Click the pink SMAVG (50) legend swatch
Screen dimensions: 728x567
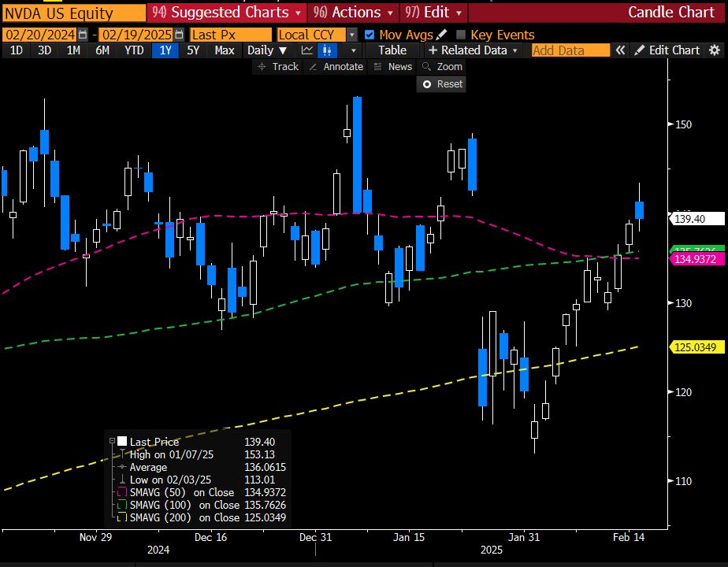click(x=122, y=492)
